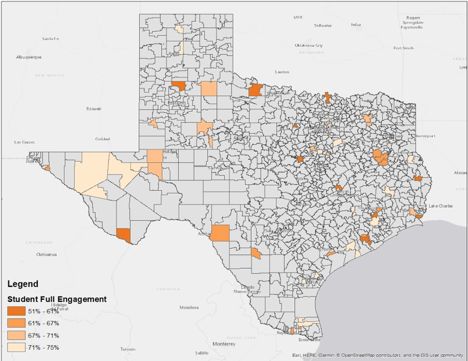The image size is (468, 361).
Task: Click the Legend heading
Action: pyautogui.click(x=23, y=284)
